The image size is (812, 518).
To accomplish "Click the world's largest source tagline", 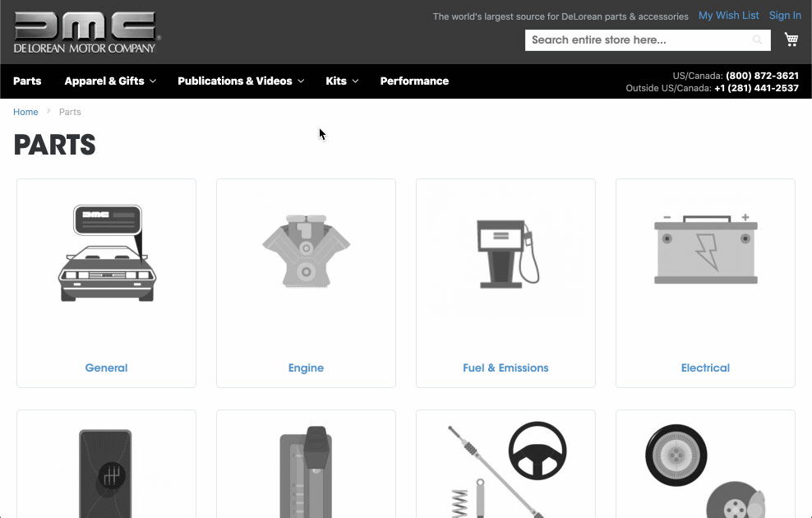I will 561,16.
